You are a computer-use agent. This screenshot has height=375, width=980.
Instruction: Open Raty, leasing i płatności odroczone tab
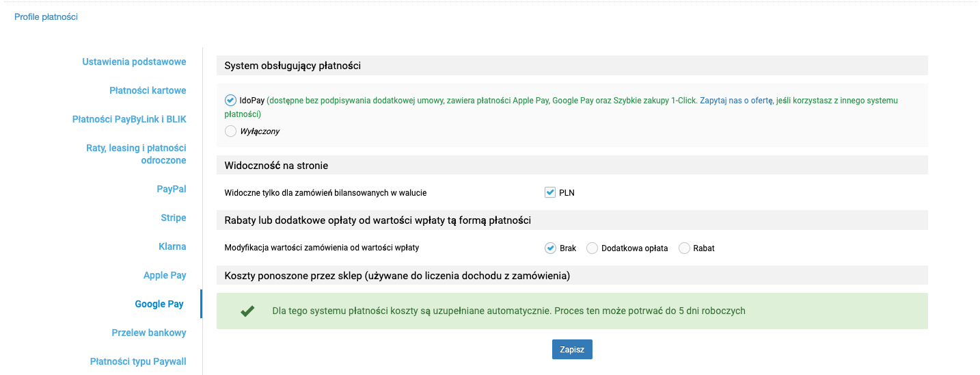coord(136,154)
